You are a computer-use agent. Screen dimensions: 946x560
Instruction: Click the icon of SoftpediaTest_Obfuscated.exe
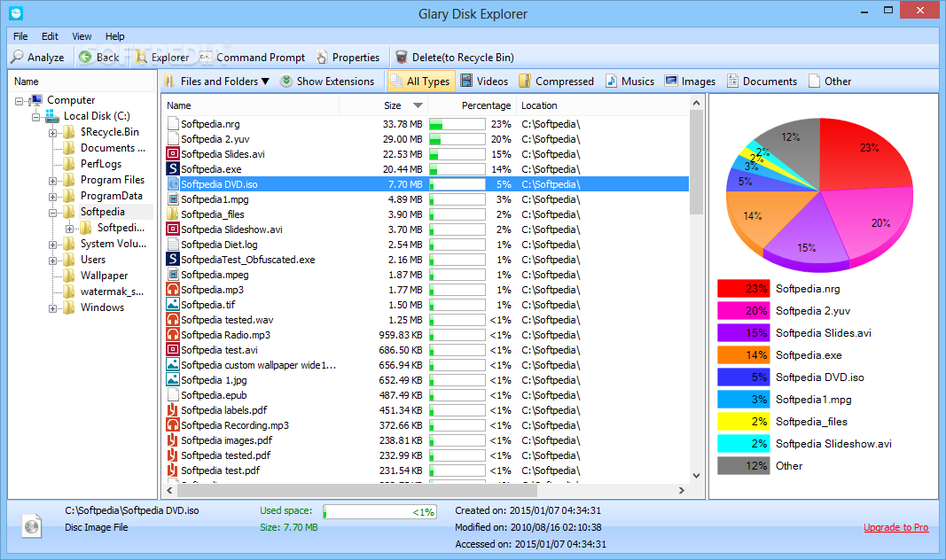173,260
